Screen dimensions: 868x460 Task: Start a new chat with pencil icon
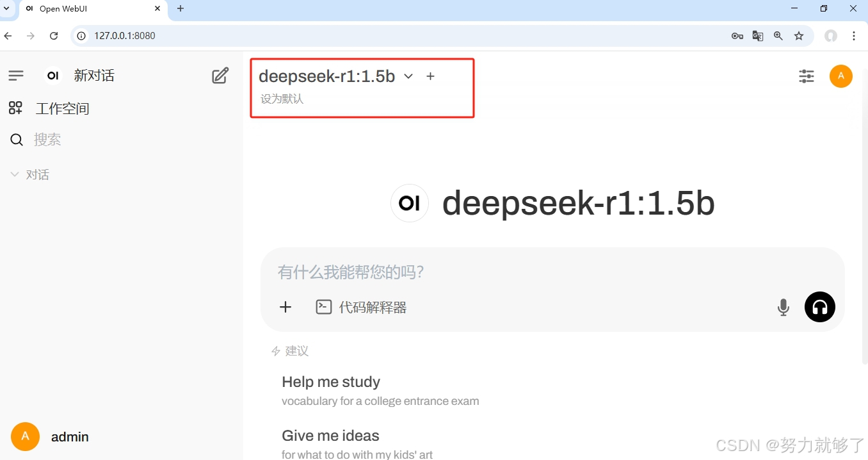220,76
